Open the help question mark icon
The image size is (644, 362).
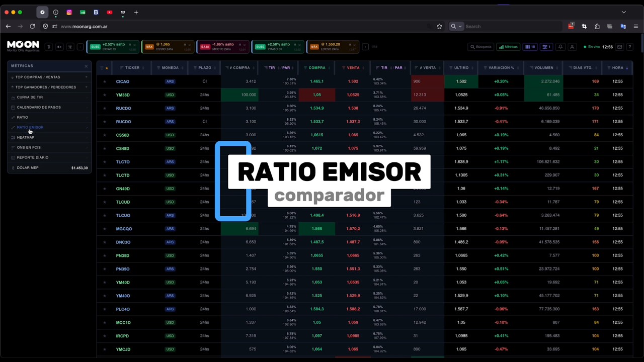(x=629, y=47)
